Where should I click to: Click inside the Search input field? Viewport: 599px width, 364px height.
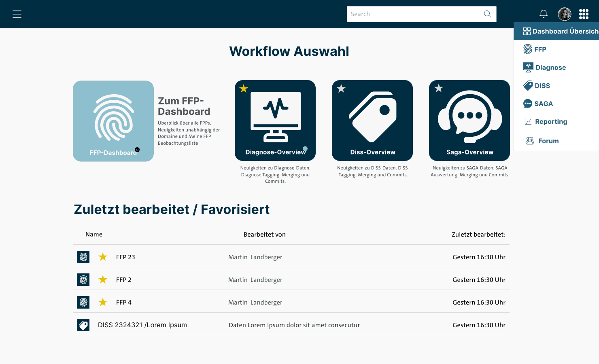409,14
